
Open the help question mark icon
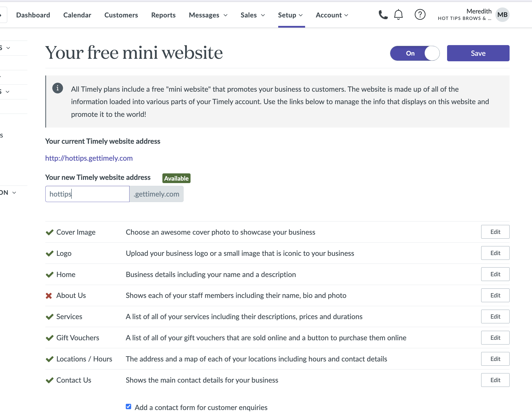pyautogui.click(x=420, y=15)
